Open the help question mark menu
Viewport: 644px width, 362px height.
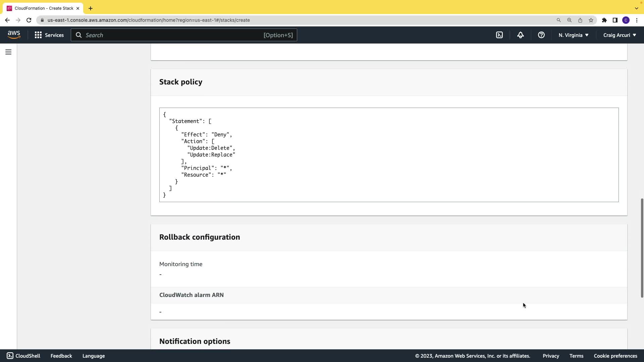tap(541, 35)
